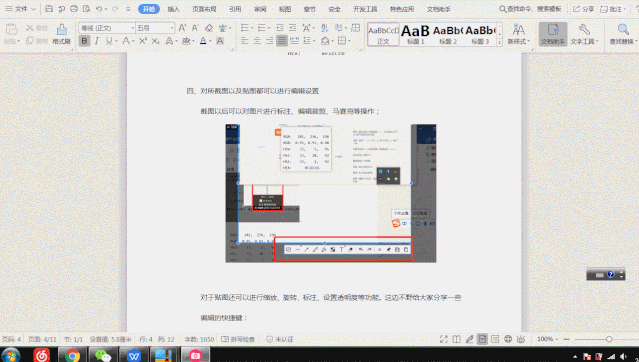Click the Distributed alignment icon
This screenshot has width=639, height=362.
click(x=294, y=41)
